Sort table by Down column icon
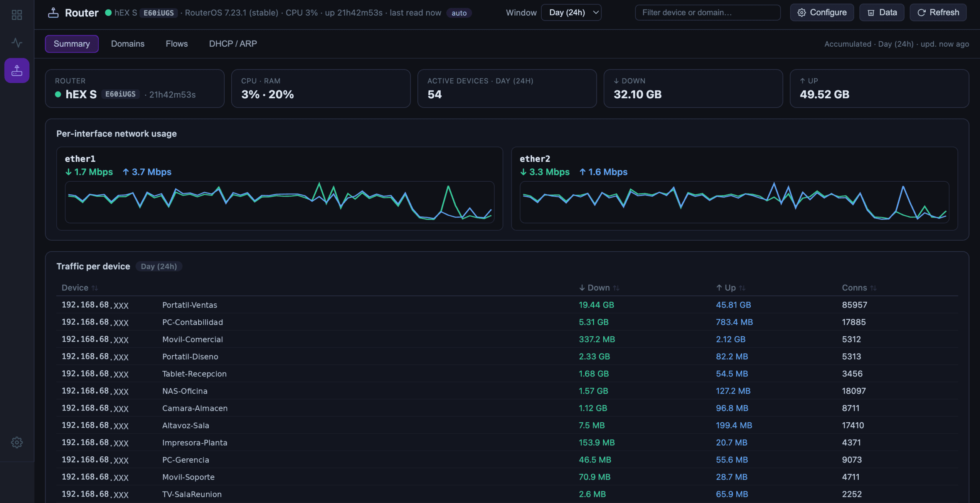This screenshot has height=503, width=980. 616,288
